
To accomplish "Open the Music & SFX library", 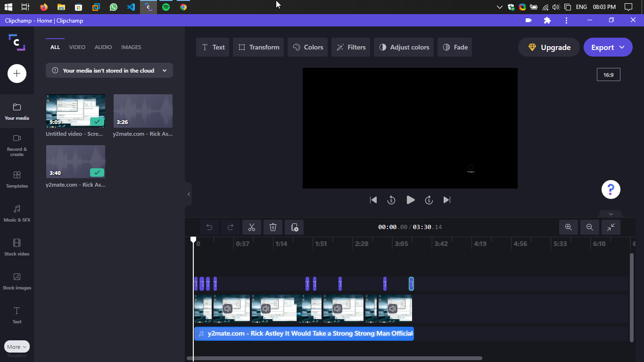I will tap(17, 214).
